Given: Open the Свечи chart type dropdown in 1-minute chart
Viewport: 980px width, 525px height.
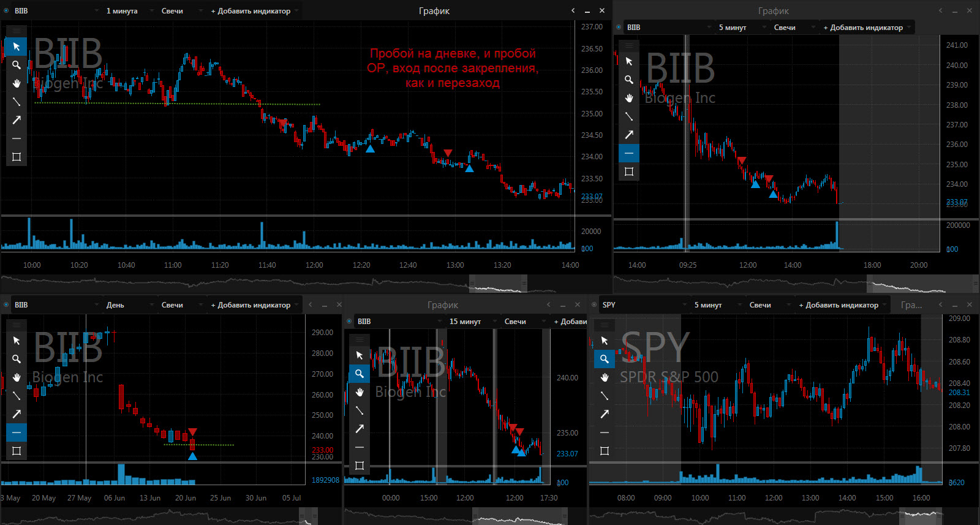Looking at the screenshot, I should [x=181, y=10].
